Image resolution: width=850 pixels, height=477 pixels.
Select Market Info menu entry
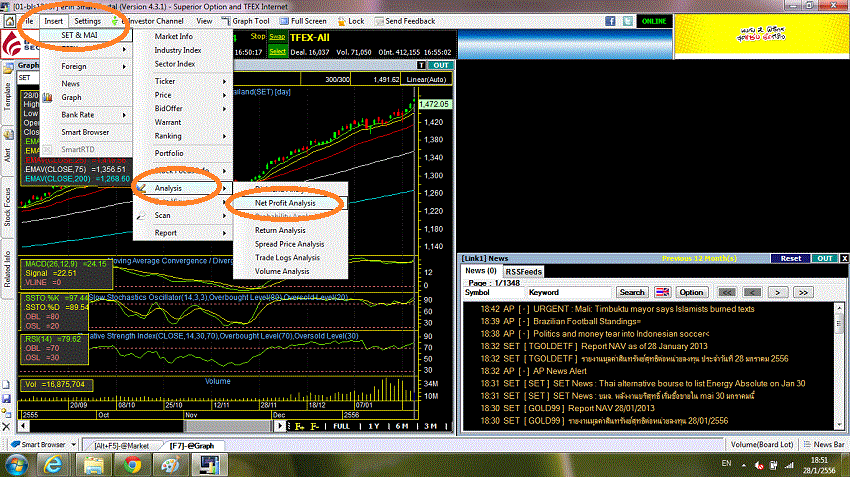pyautogui.click(x=183, y=36)
